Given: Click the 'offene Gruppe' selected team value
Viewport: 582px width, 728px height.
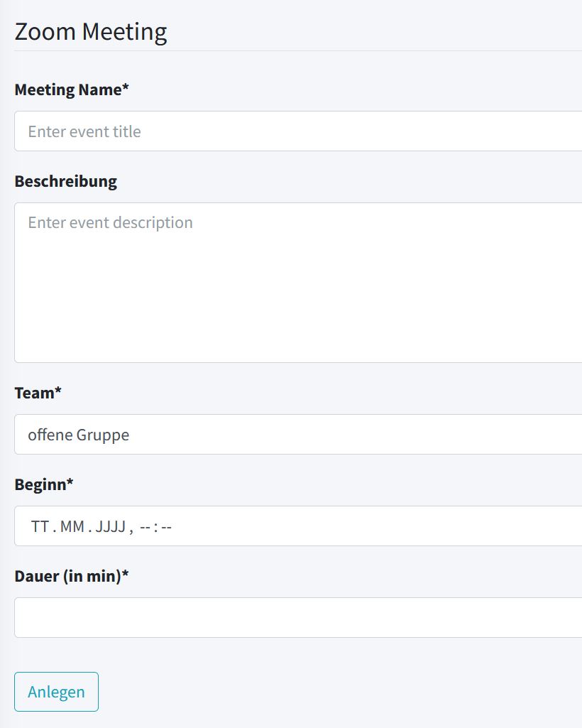Looking at the screenshot, I should pos(79,435).
